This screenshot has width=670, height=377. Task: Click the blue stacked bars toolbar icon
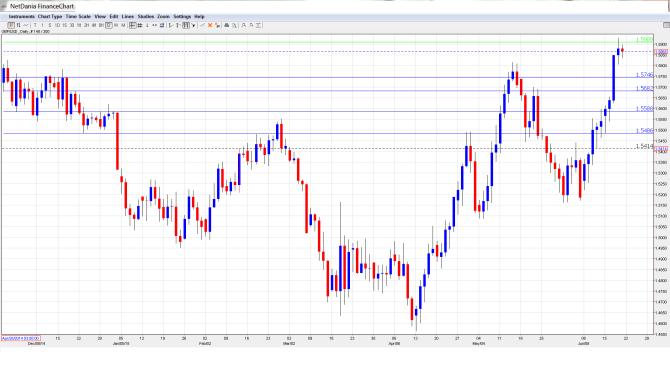coord(162,26)
